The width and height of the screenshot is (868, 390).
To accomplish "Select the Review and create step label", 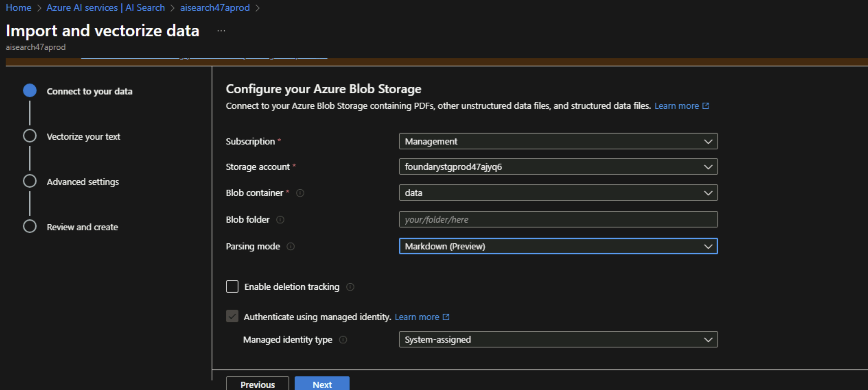I will point(82,227).
